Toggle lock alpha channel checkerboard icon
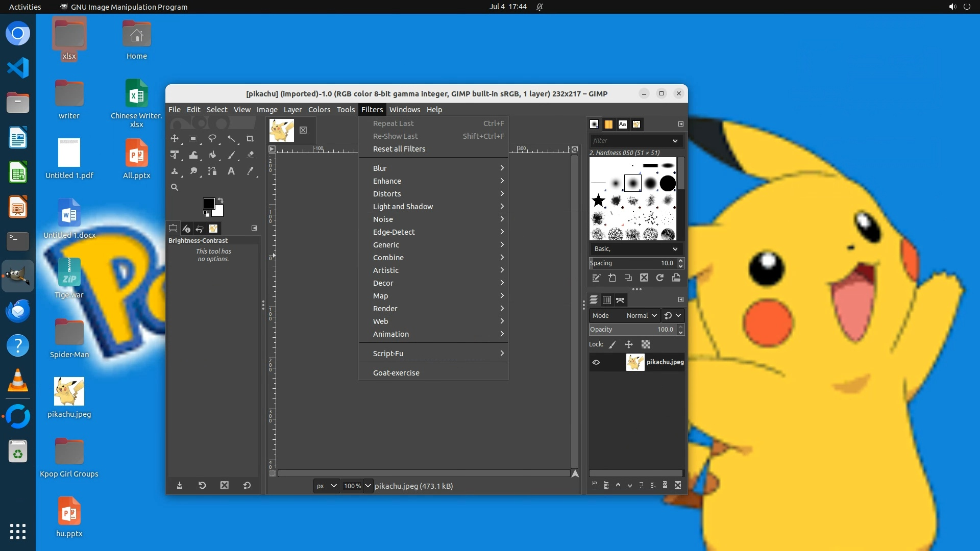 [646, 345]
